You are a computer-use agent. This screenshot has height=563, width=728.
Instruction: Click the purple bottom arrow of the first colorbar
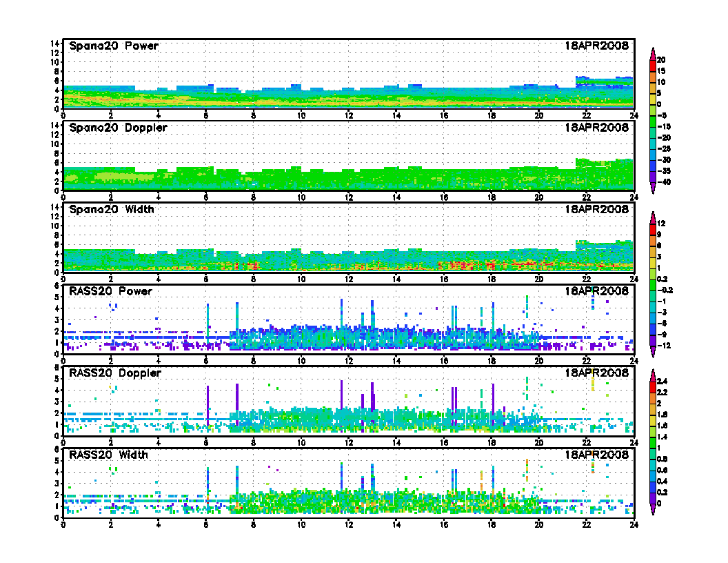click(653, 188)
